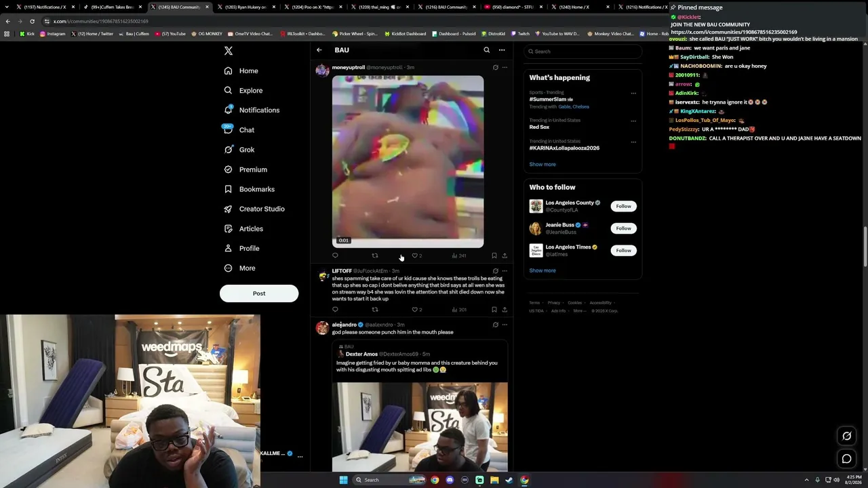View analytics for LIFTOFF's post
868x488 pixels.
[459, 310]
